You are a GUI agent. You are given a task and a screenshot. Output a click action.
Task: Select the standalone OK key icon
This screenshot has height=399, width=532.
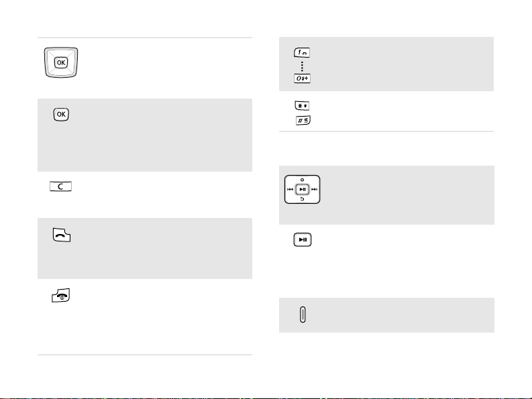point(61,115)
